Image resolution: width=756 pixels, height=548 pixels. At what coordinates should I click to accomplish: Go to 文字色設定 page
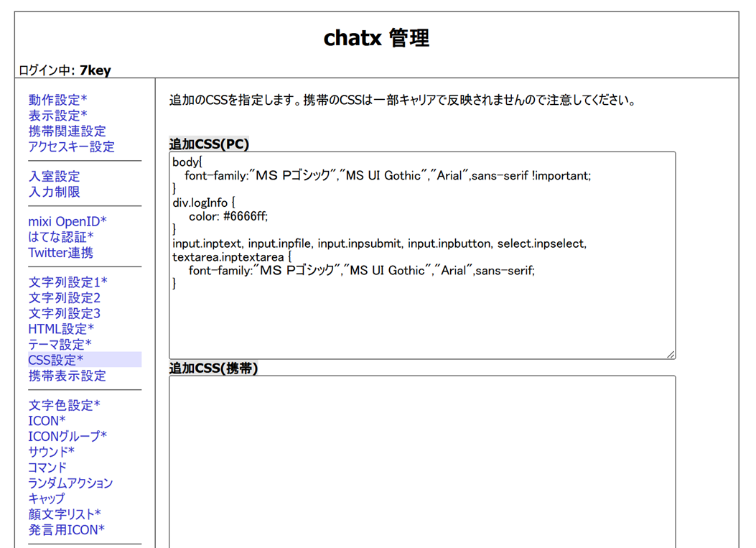[x=64, y=405]
